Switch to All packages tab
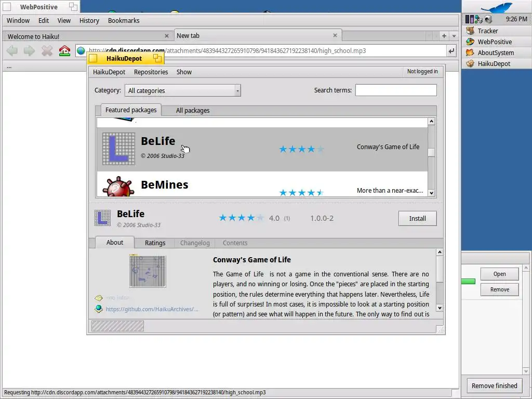 (x=192, y=111)
